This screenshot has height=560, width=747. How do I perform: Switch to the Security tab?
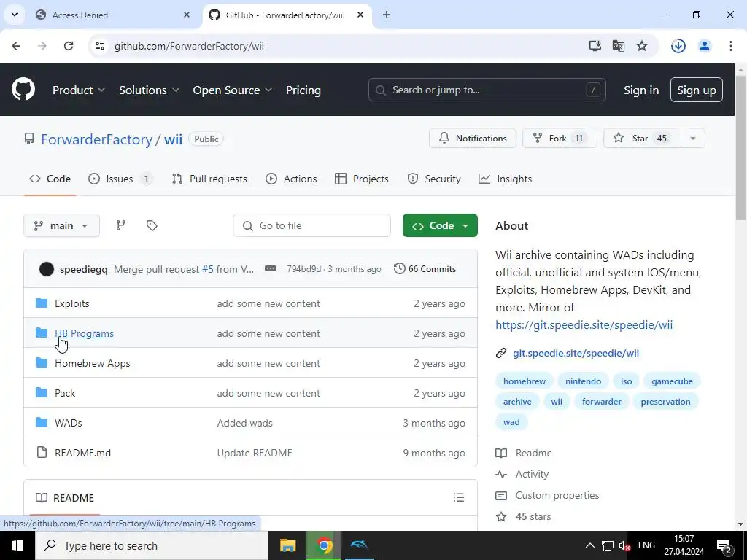pos(434,179)
